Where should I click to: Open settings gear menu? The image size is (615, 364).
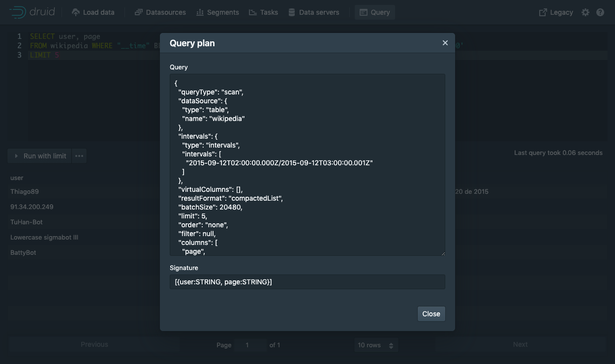click(x=585, y=12)
